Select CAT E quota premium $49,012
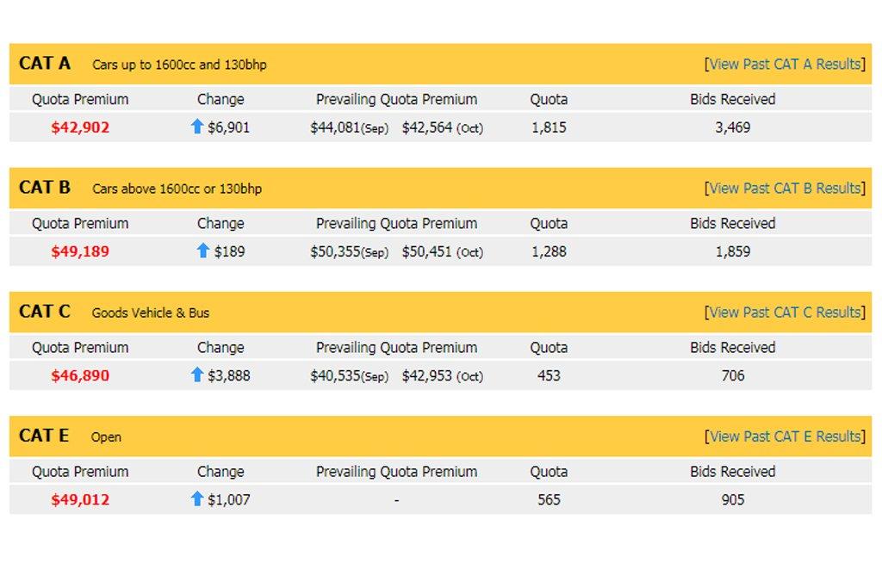Viewport: 882px width, 588px height. (80, 499)
